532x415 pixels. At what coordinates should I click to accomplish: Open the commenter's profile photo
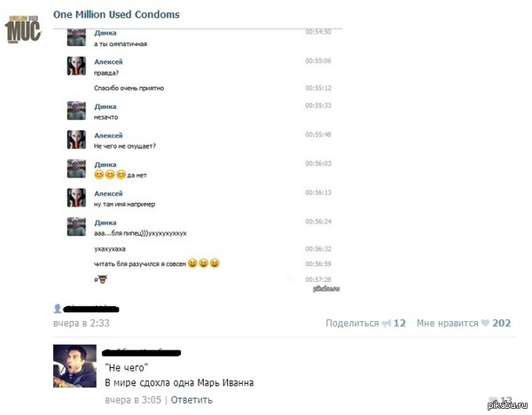click(74, 366)
